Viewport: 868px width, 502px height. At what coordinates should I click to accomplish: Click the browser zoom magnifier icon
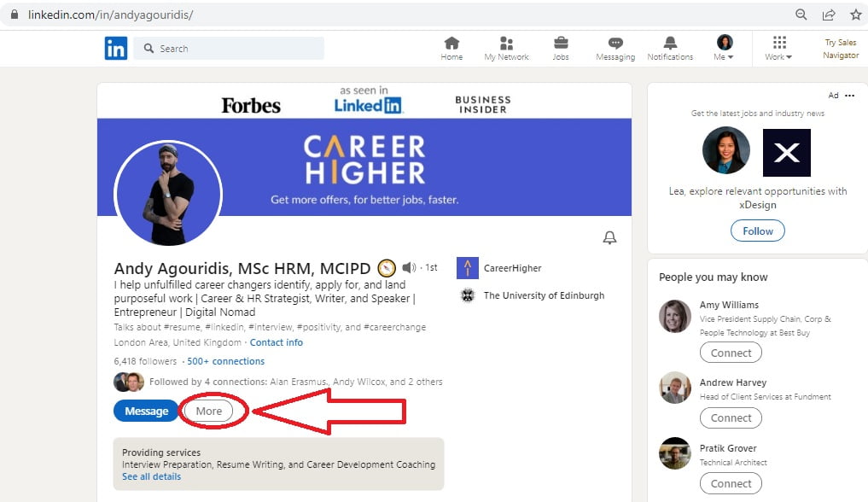click(801, 15)
